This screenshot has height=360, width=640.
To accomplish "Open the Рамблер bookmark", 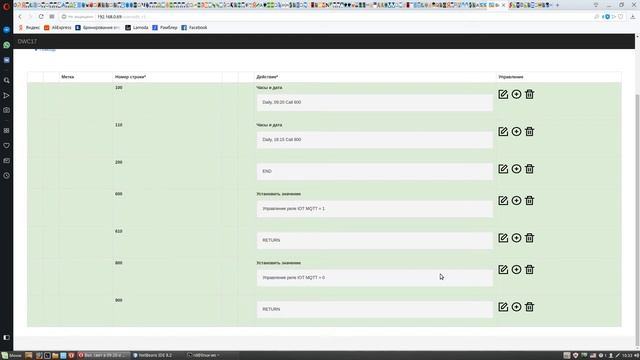I will [165, 27].
